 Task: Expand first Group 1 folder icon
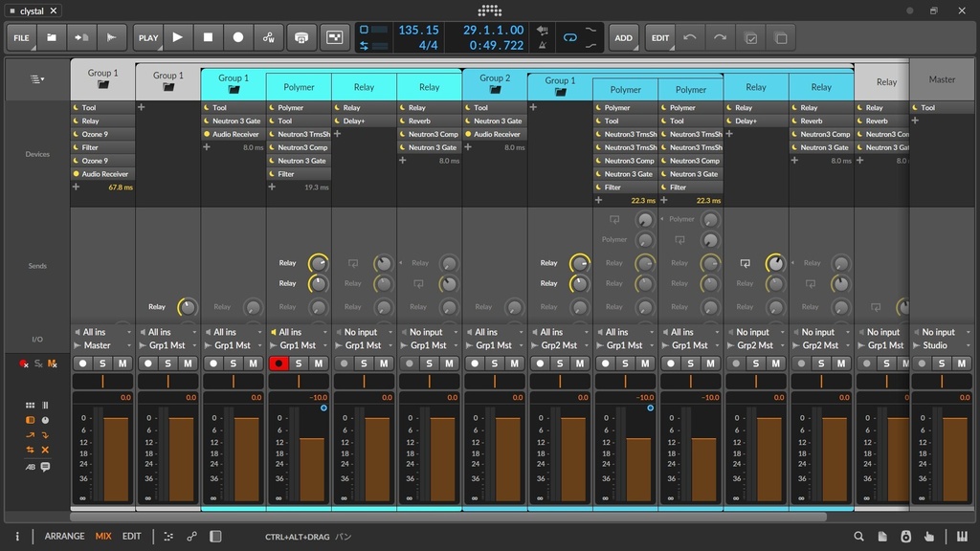pyautogui.click(x=103, y=85)
